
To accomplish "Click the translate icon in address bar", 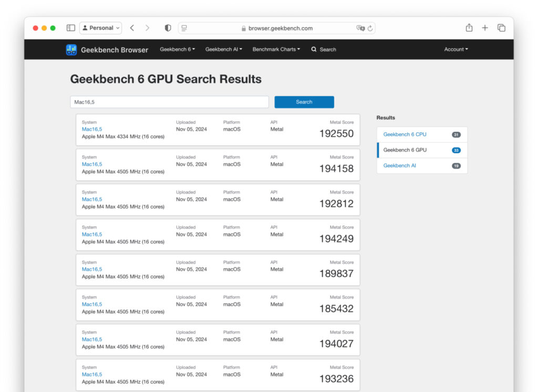I will pos(360,28).
